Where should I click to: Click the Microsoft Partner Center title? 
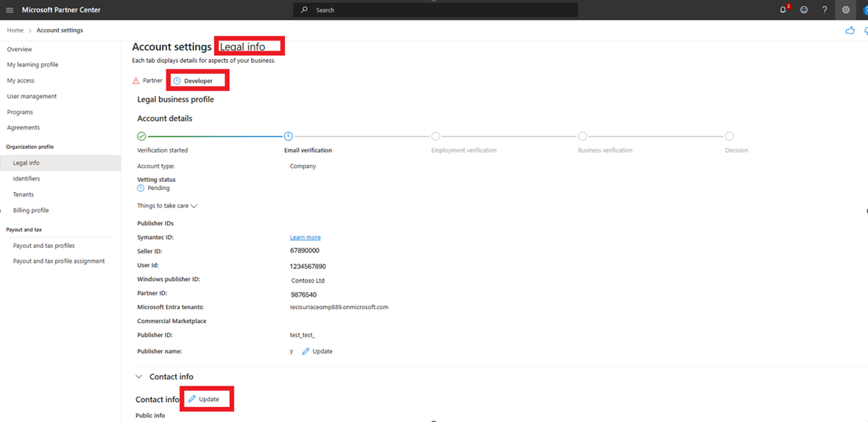tap(61, 10)
